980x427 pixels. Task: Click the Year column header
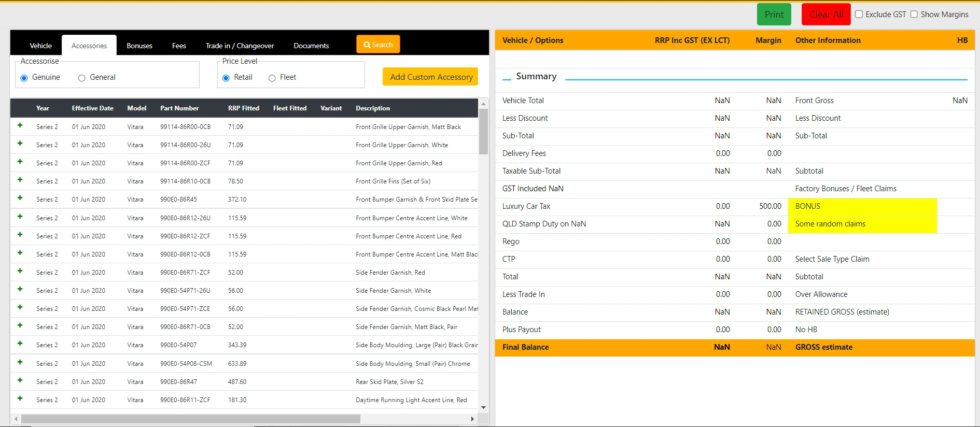(x=43, y=108)
